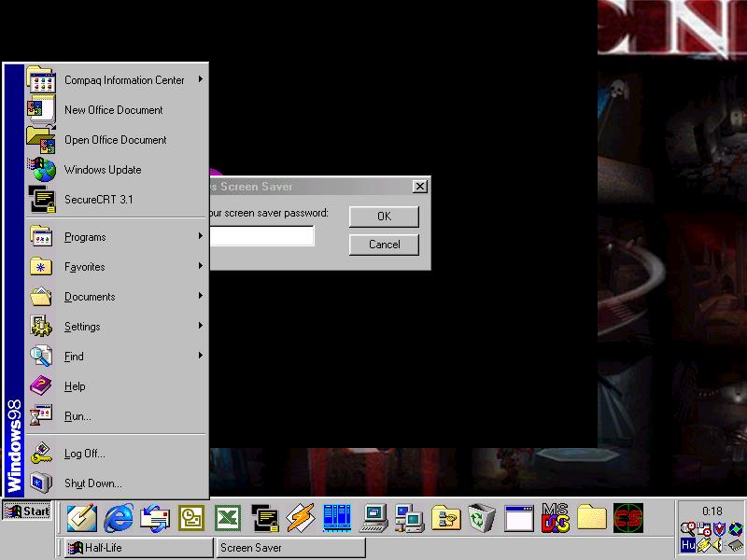This screenshot has width=747, height=560.
Task: Select Run... in the Start menu
Action: (x=116, y=416)
